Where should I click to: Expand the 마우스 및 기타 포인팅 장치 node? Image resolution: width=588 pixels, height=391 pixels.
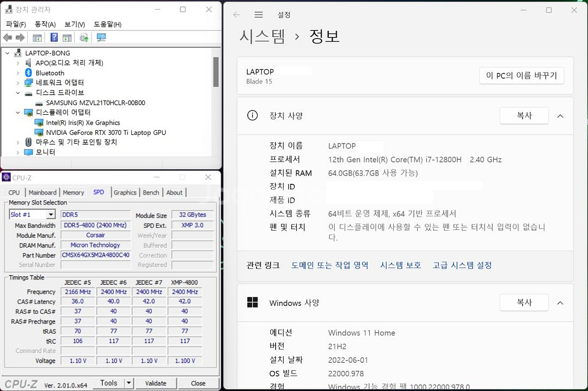[18, 142]
